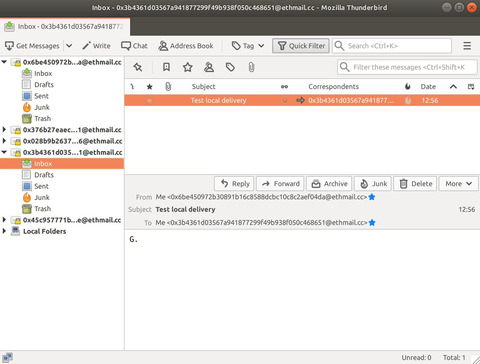Expand the 0x028b9b2637 account
Viewport: 480px width, 364px height.
(x=4, y=141)
